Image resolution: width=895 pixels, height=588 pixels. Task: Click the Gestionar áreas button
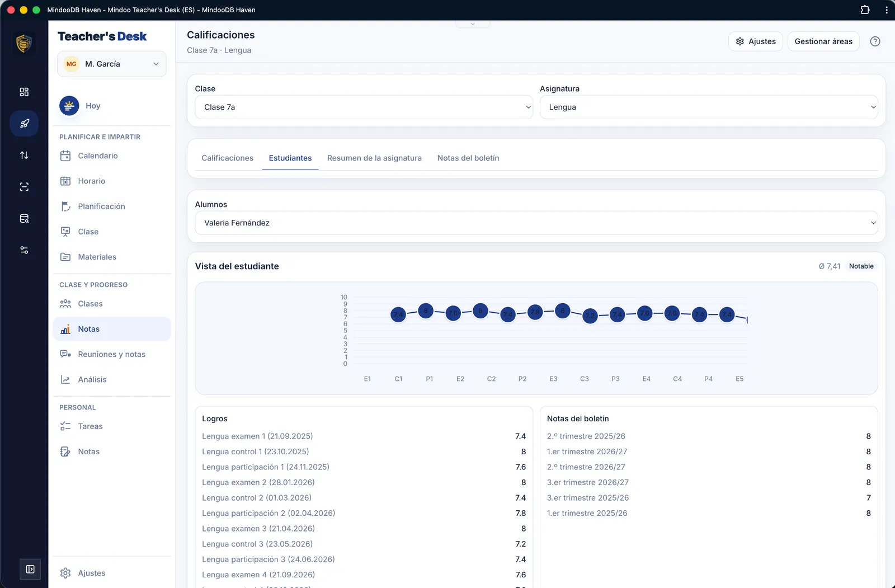(823, 41)
